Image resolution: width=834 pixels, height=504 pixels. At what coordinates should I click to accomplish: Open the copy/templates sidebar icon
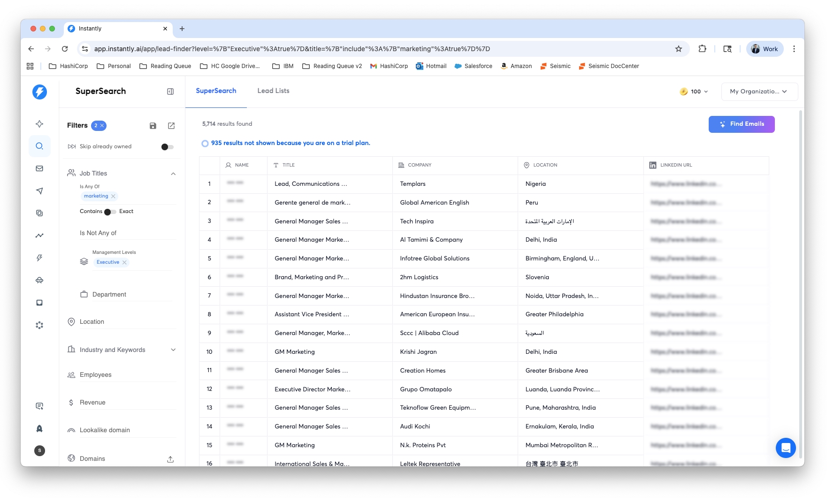coord(39,213)
